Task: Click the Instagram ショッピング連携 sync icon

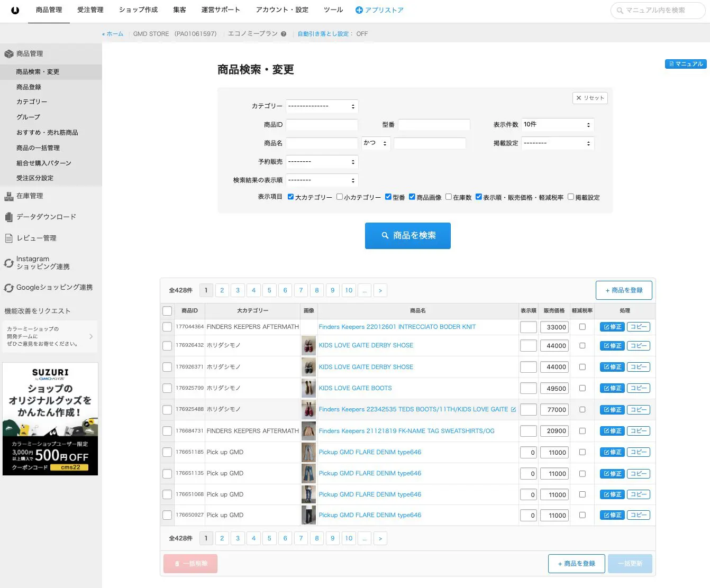Action: coord(8,263)
